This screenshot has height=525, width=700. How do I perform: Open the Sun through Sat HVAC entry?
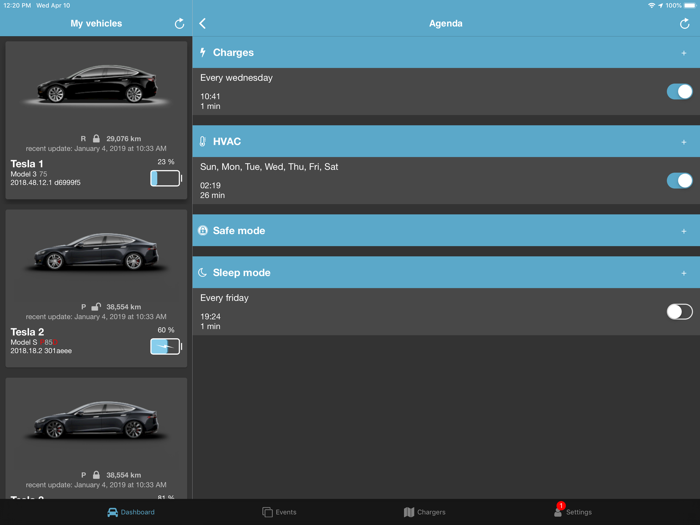pyautogui.click(x=446, y=180)
